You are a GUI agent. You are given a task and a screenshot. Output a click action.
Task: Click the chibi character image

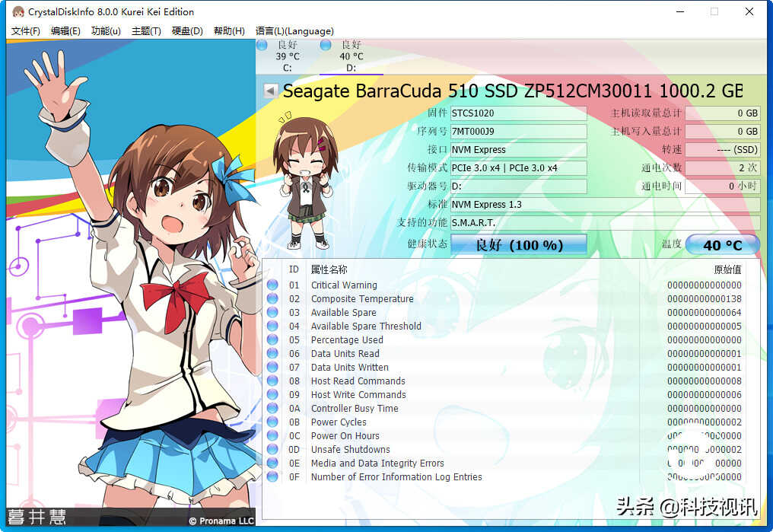305,180
